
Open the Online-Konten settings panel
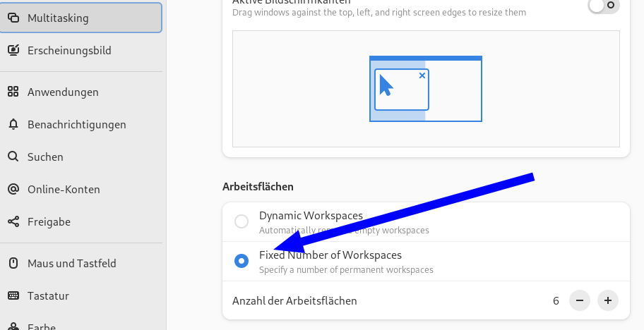64,189
